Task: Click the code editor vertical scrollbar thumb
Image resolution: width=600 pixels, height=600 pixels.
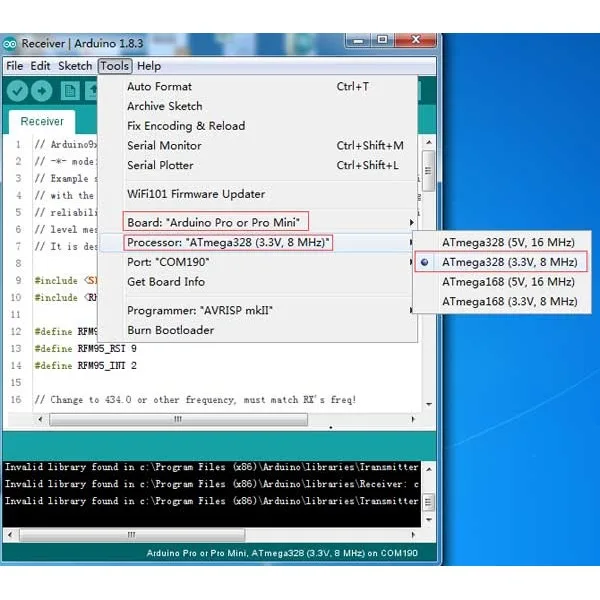Action: [428, 171]
